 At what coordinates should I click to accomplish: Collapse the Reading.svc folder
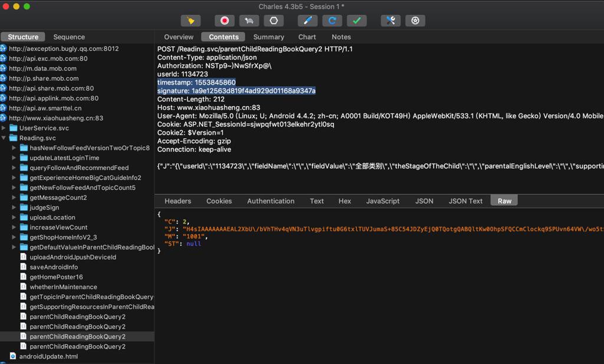pyautogui.click(x=4, y=138)
